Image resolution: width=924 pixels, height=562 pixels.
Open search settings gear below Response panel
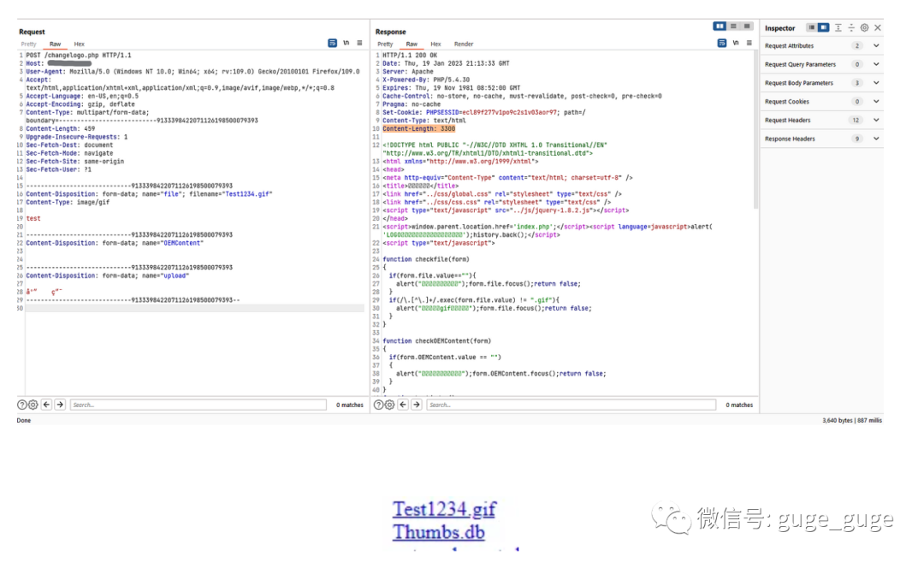[x=389, y=405]
